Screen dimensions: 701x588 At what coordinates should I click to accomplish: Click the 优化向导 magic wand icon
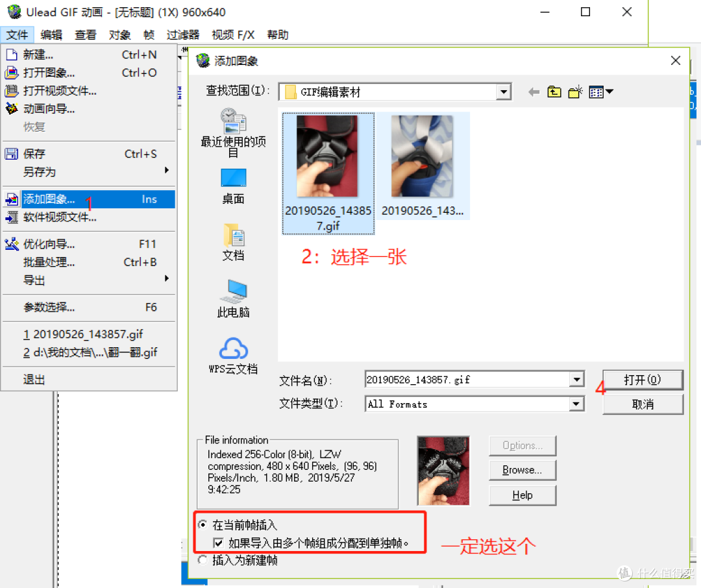11,243
